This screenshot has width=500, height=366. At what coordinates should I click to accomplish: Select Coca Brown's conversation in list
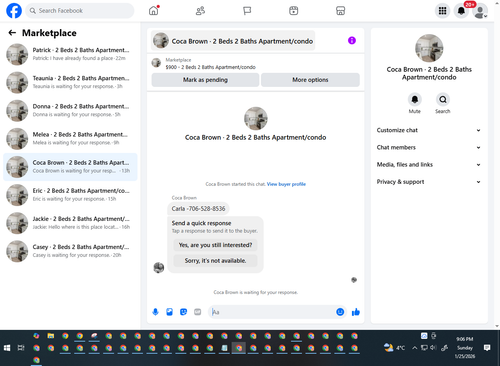click(x=70, y=167)
